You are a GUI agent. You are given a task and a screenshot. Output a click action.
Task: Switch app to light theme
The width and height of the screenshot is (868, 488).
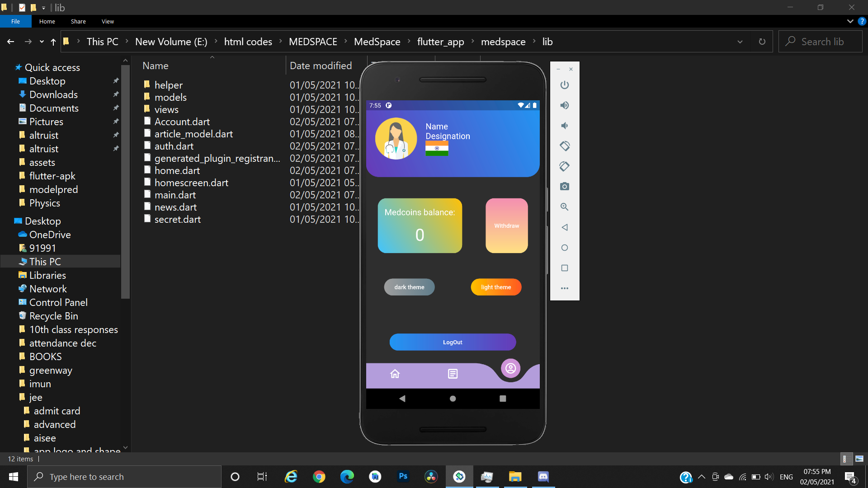[496, 287]
